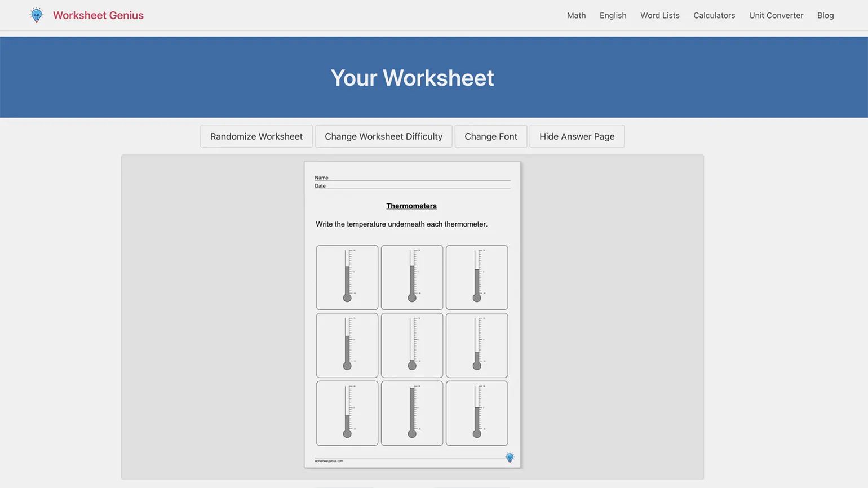The height and width of the screenshot is (488, 868).
Task: Open the Math menu item
Action: tap(576, 15)
